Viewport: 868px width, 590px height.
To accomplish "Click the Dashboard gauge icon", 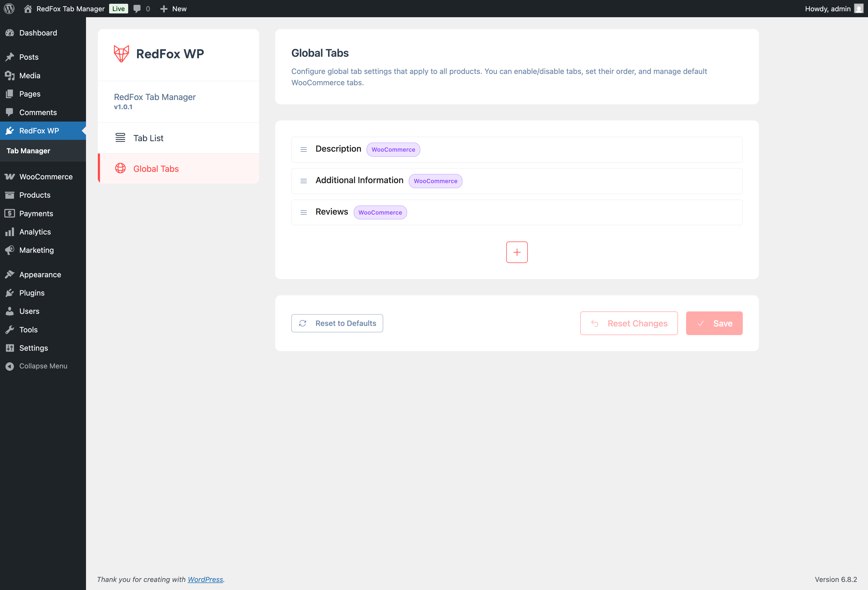I will tap(10, 33).
